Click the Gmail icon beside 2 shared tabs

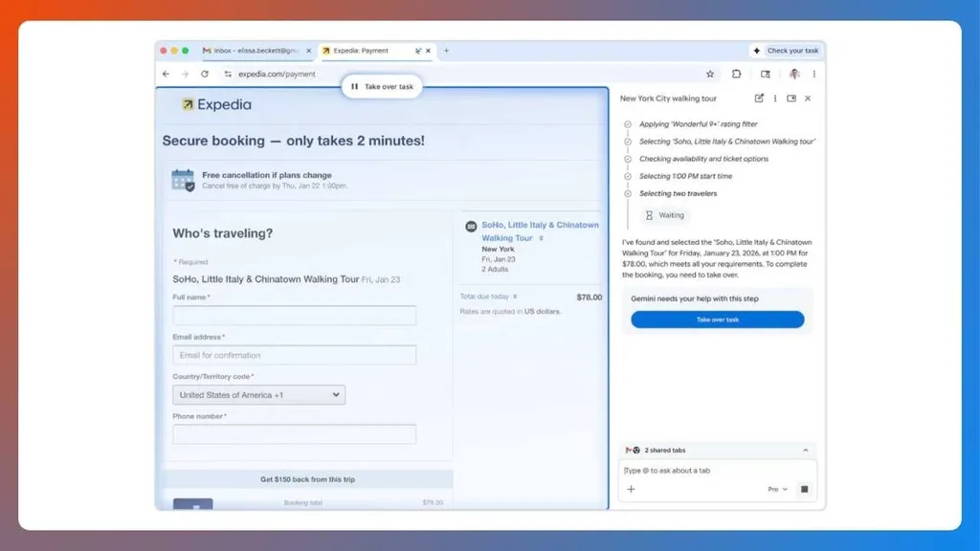click(628, 450)
